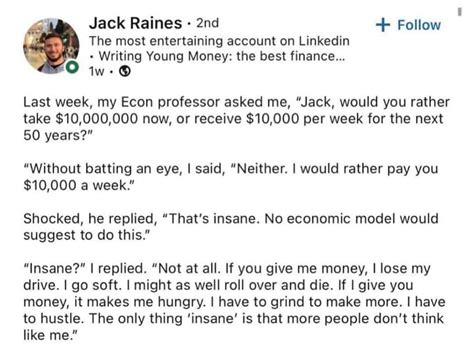
Task: Open Jack Raines' profile photo
Action: click(51, 46)
